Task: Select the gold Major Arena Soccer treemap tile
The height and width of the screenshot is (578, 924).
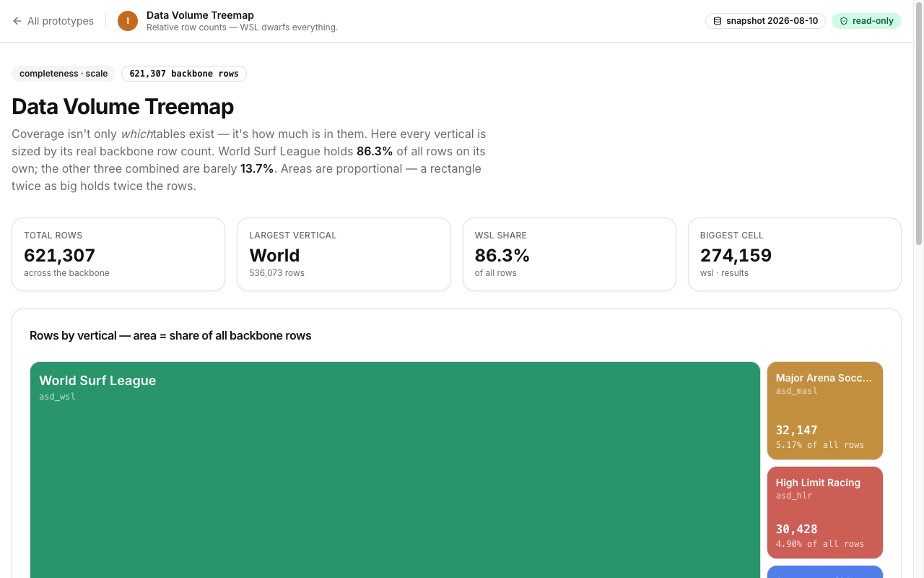Action: pyautogui.click(x=825, y=410)
